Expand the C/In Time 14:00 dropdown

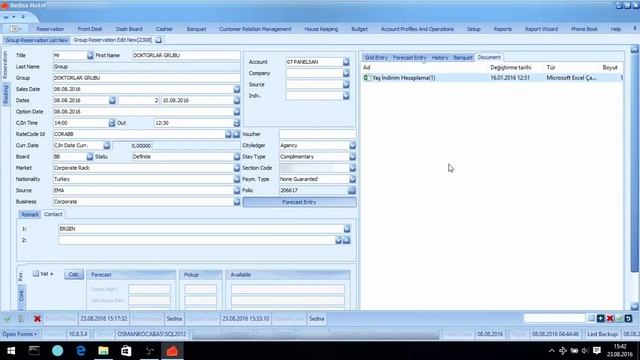[111, 123]
